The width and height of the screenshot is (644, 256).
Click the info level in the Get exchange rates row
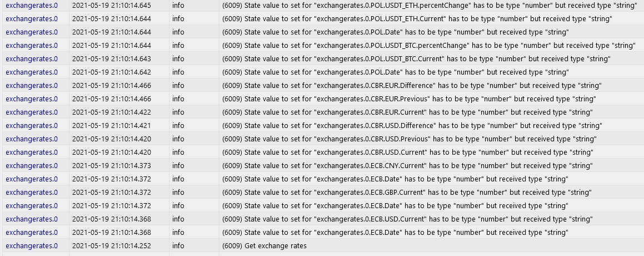coord(178,246)
